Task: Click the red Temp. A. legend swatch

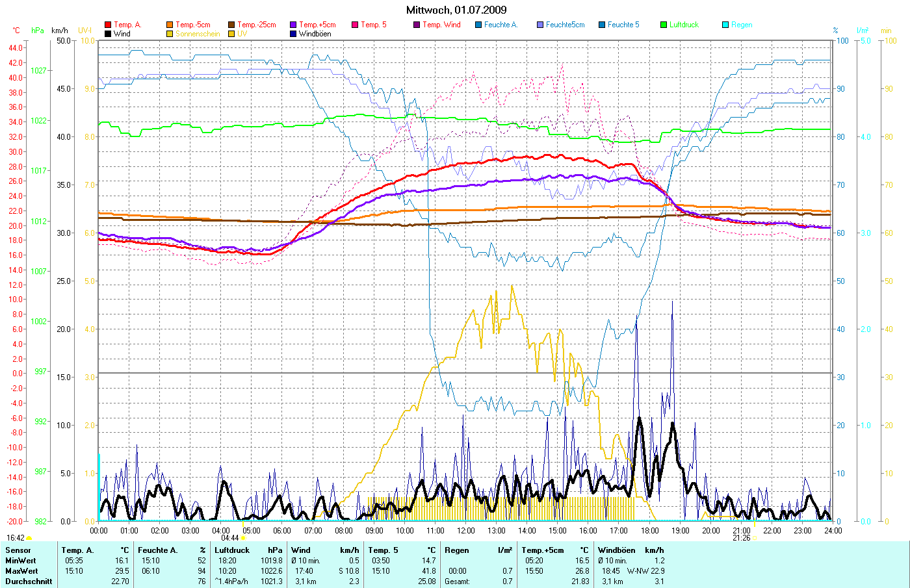Action: point(108,25)
